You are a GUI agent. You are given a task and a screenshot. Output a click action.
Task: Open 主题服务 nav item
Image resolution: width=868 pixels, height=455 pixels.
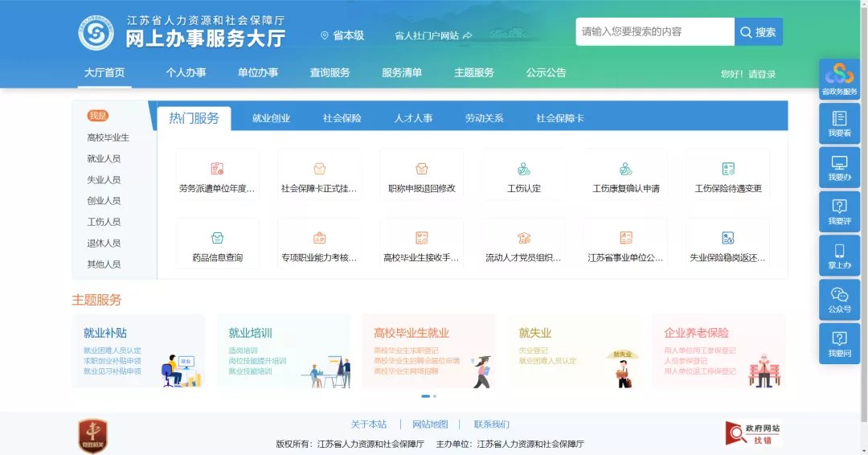[474, 72]
